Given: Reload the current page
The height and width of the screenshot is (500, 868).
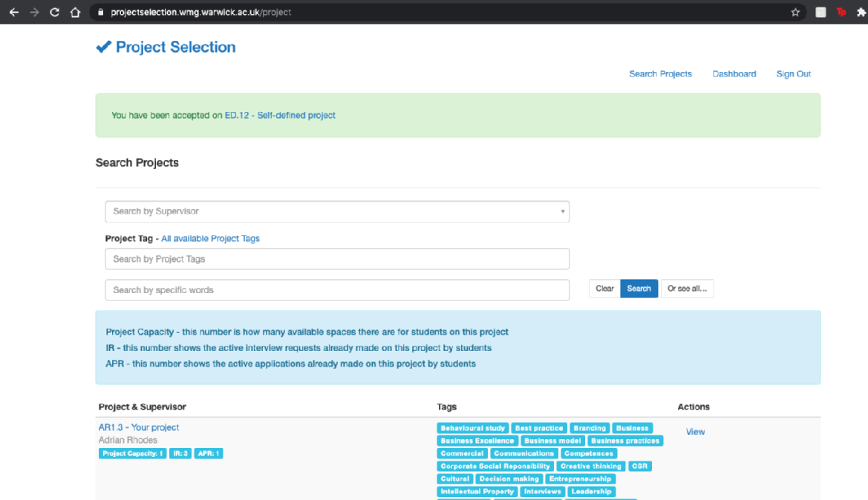Looking at the screenshot, I should pos(54,13).
